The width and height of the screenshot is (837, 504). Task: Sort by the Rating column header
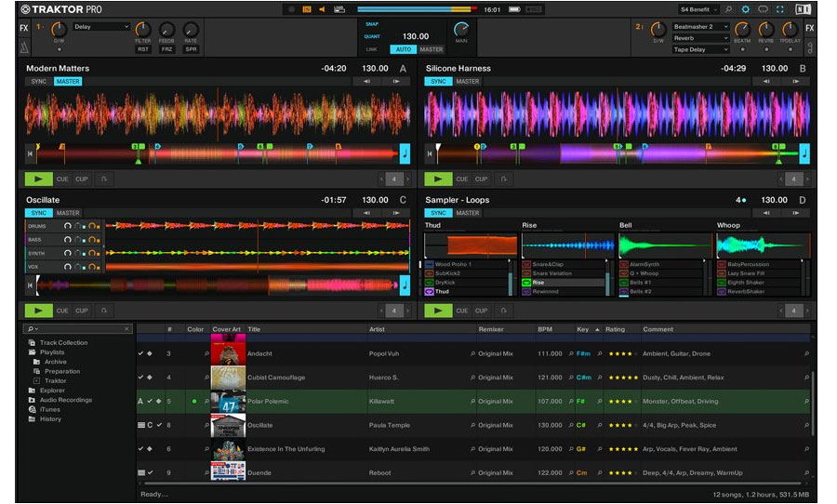click(615, 329)
